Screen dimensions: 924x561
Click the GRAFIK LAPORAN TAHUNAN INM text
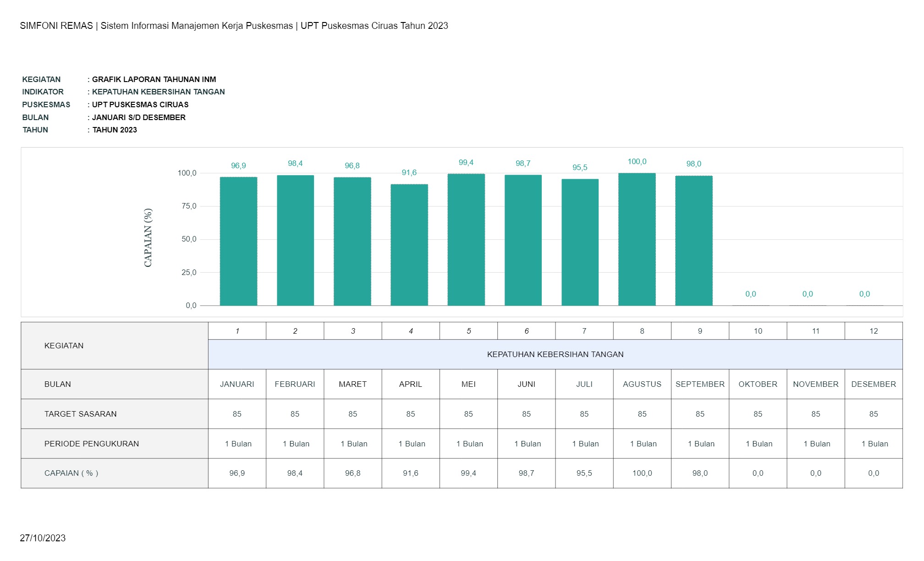[154, 79]
